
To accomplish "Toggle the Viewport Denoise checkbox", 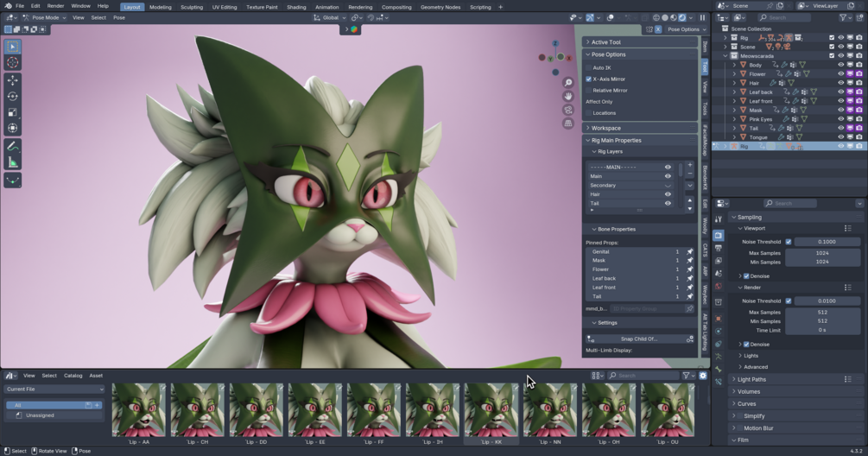I will (746, 276).
